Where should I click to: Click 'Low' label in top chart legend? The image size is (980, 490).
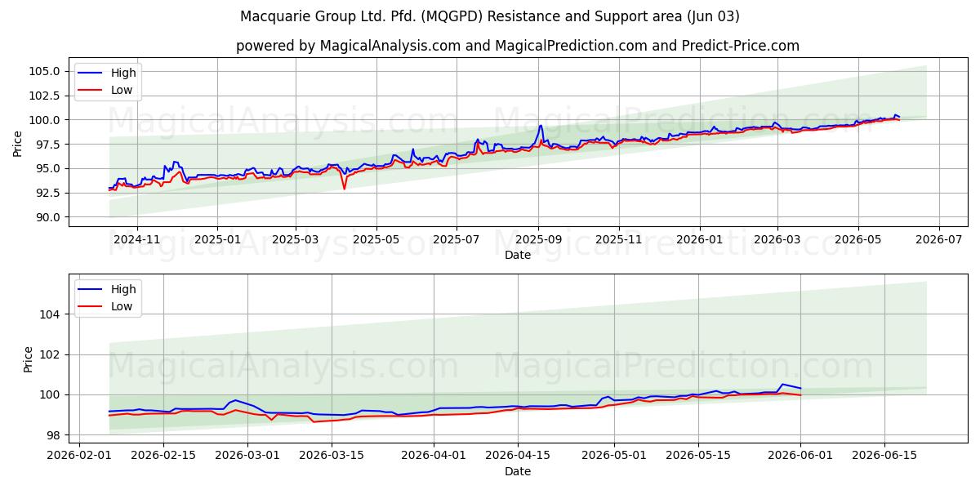tap(122, 90)
